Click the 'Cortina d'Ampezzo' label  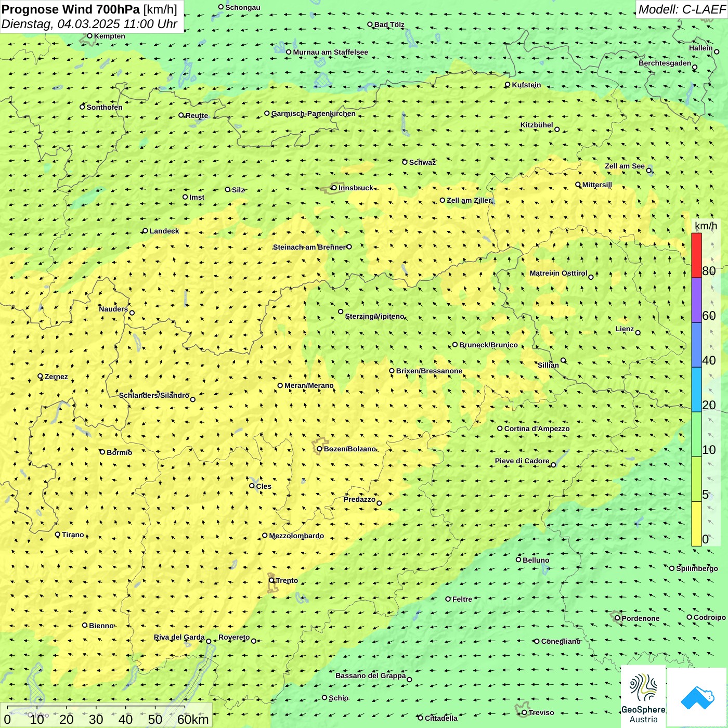click(537, 428)
